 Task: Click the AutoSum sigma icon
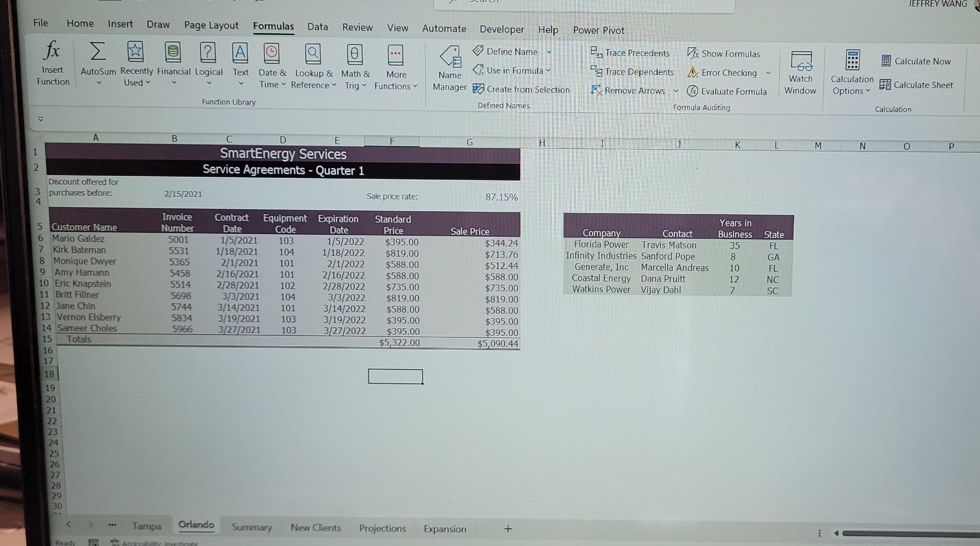97,52
